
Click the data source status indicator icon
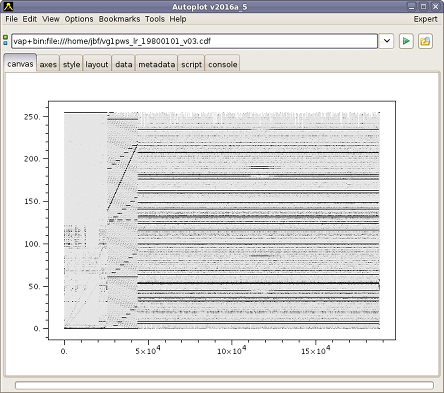pos(5,40)
